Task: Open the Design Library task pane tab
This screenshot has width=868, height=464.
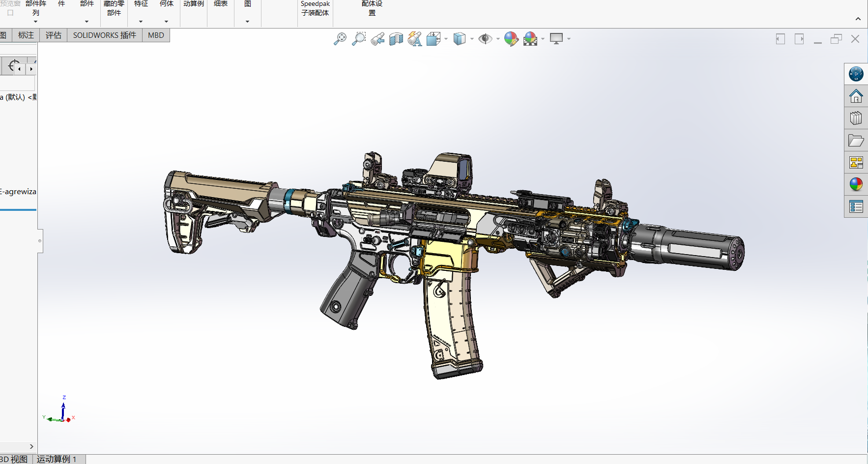Action: [856, 118]
